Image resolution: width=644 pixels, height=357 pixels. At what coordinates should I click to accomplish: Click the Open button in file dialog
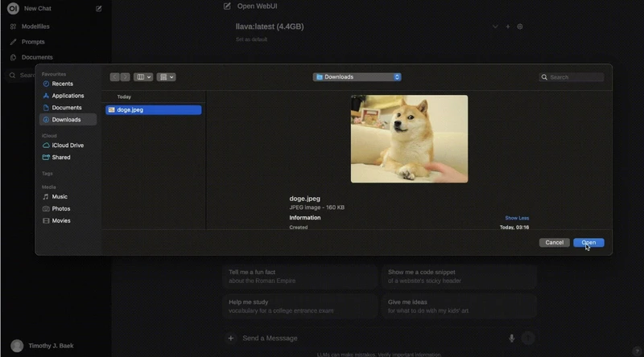coord(588,243)
